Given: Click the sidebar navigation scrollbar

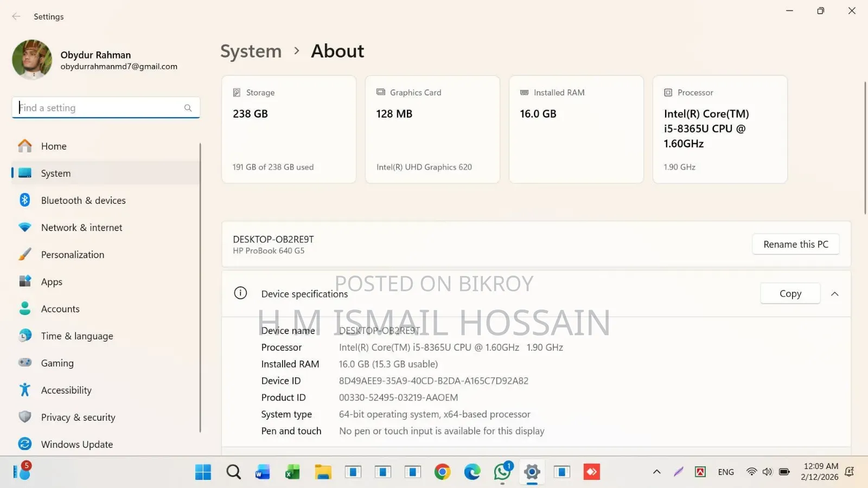Looking at the screenshot, I should tap(200, 287).
